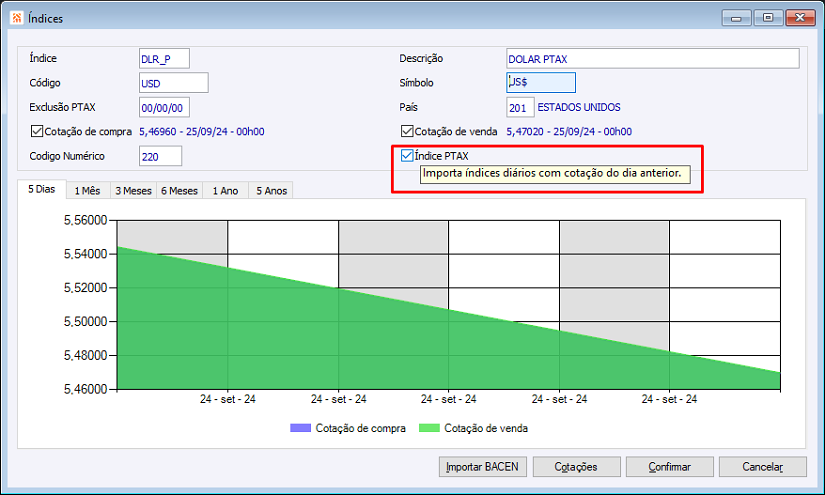
Task: Switch to the 1 Ano tab
Action: 225,190
